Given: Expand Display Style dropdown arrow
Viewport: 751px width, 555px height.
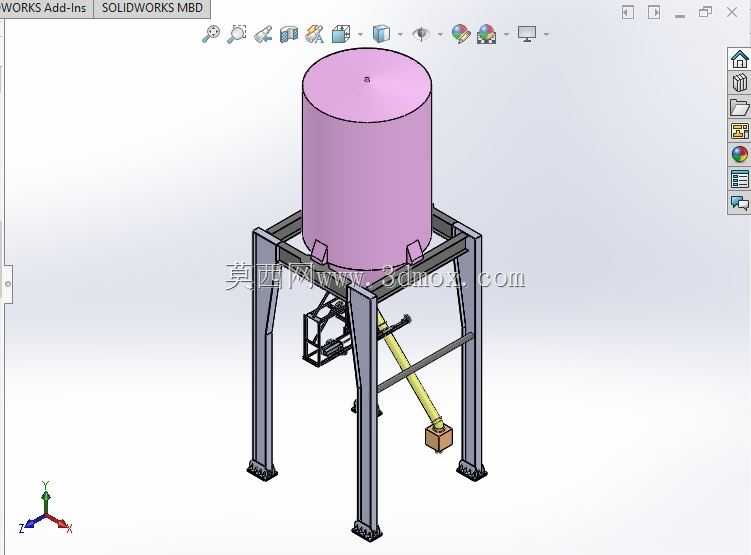Looking at the screenshot, I should click(x=400, y=34).
